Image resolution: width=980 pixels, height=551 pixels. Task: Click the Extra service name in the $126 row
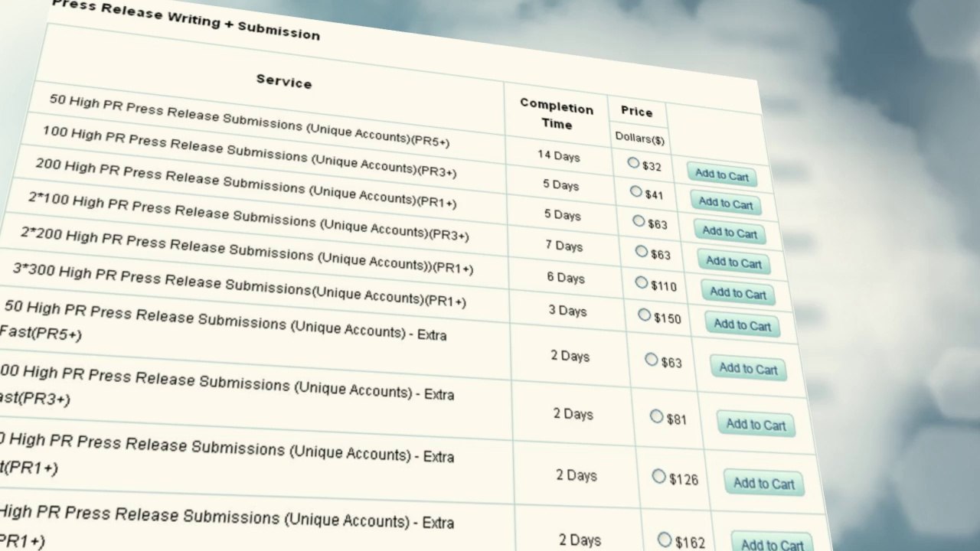[227, 454]
